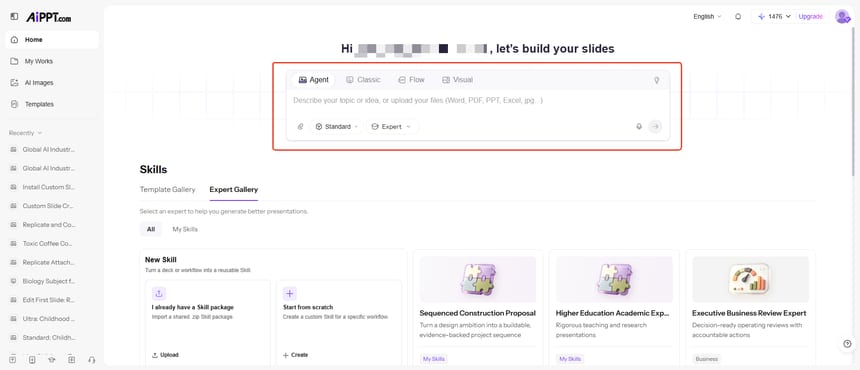Click the purple plus icon in Start from scratch
This screenshot has width=860, height=370.
coord(290,293)
